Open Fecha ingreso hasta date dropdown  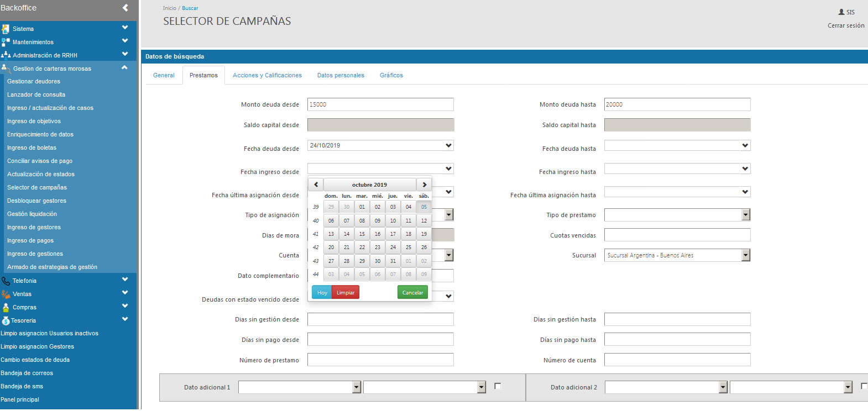(745, 168)
